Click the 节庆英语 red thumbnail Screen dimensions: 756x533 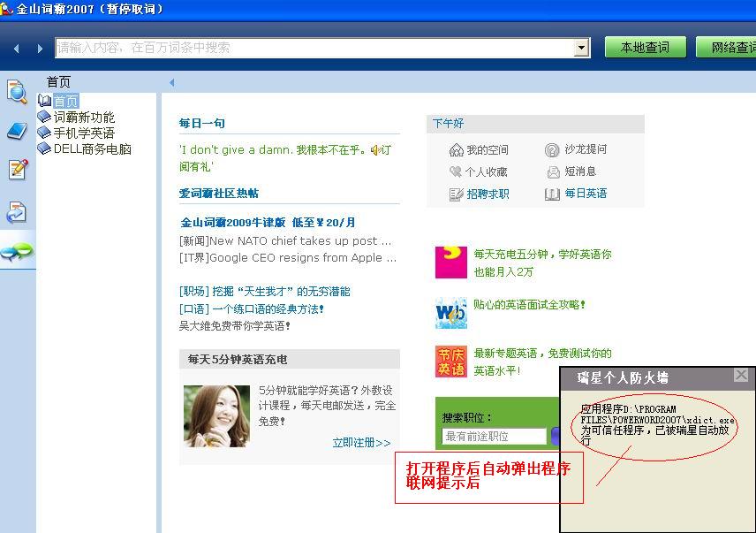[450, 362]
